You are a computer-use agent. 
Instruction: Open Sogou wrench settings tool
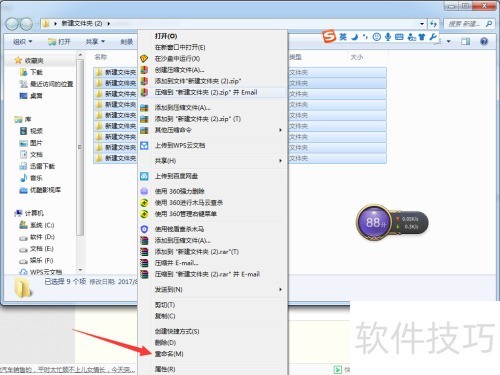(433, 36)
